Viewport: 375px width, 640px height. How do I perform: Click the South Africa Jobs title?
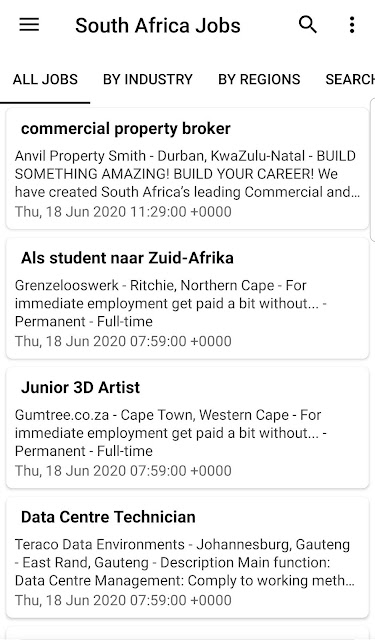click(158, 25)
